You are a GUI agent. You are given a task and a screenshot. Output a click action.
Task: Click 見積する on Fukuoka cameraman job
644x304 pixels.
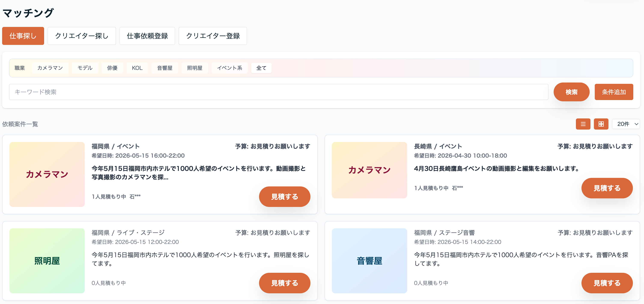pyautogui.click(x=284, y=196)
